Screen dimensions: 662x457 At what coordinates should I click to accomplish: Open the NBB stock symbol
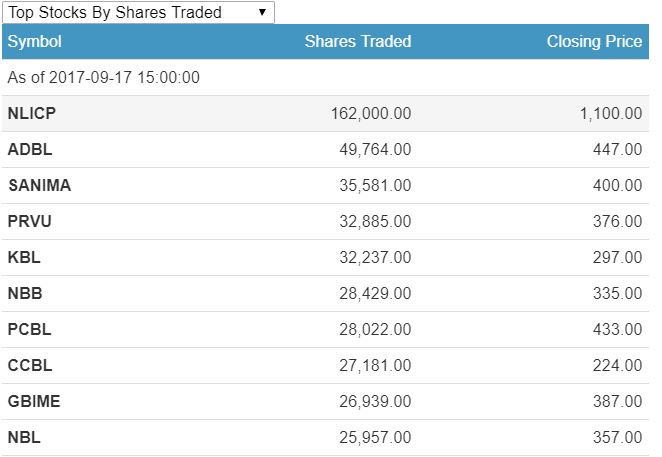pos(25,294)
